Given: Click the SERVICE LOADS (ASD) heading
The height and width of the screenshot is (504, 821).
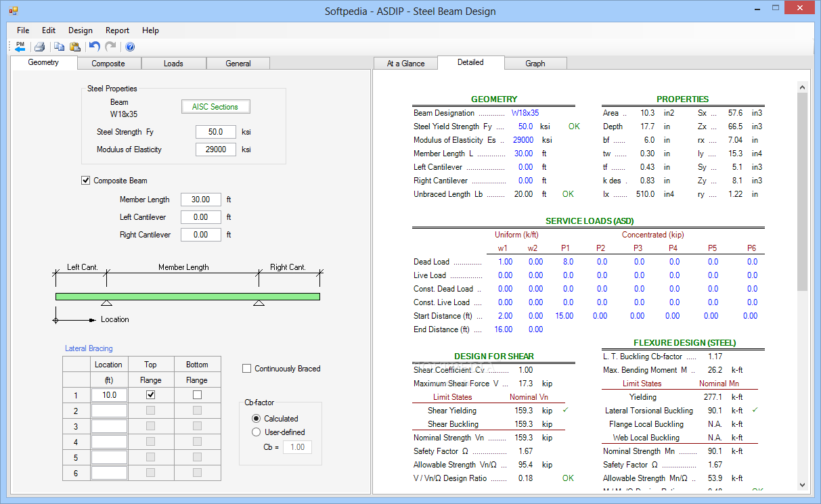Looking at the screenshot, I should coord(590,221).
